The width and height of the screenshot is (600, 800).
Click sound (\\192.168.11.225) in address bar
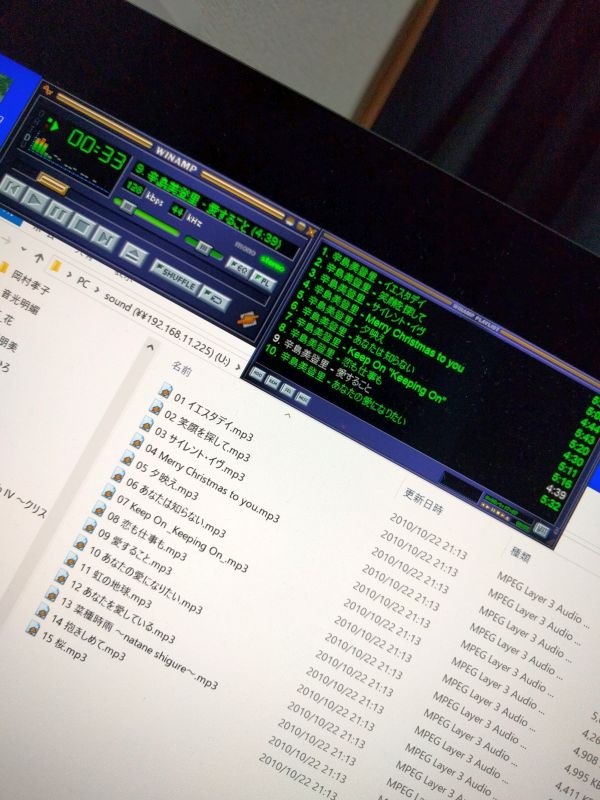pos(167,329)
